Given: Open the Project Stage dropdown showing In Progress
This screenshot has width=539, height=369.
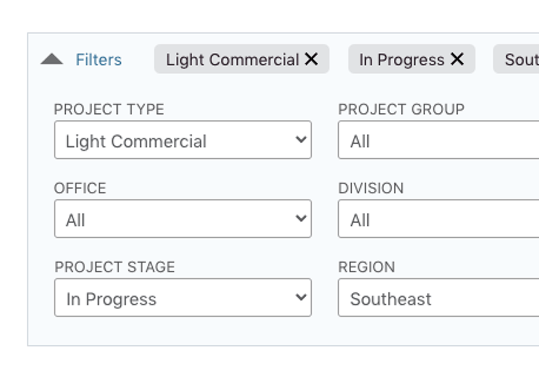Looking at the screenshot, I should [183, 297].
